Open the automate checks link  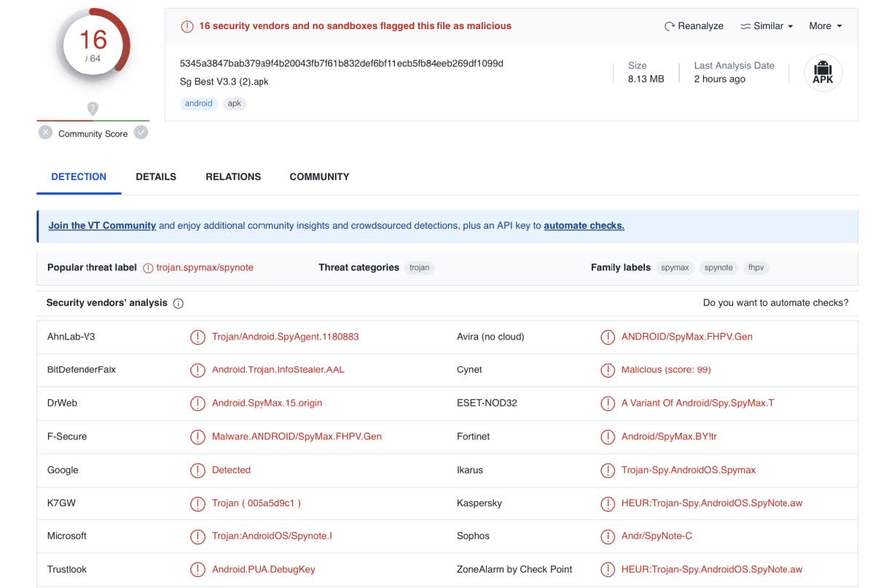point(584,226)
